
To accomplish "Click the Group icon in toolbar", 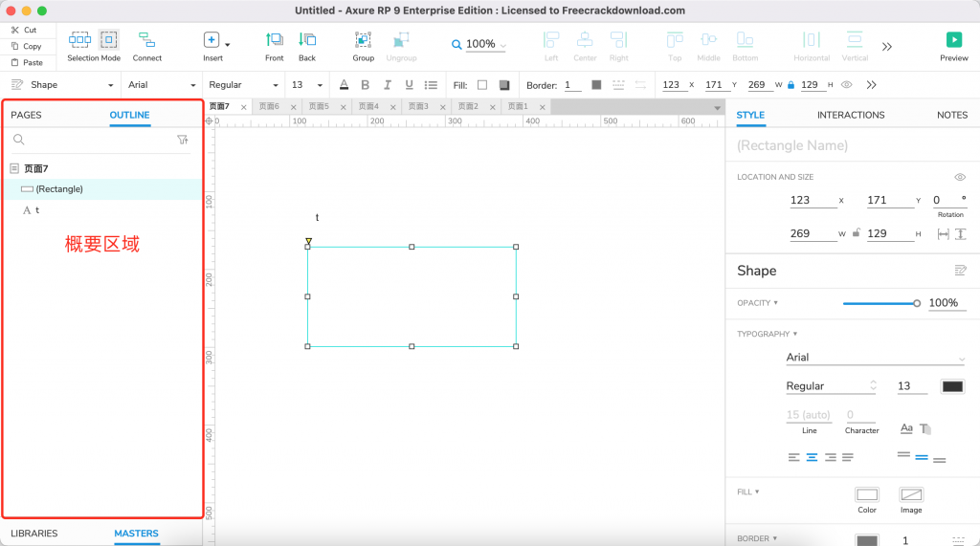I will [x=363, y=40].
